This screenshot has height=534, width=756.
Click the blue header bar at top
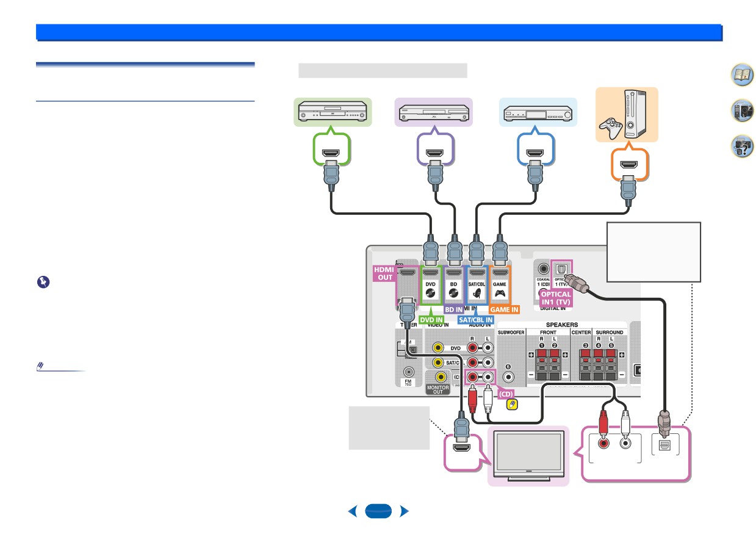pos(379,32)
